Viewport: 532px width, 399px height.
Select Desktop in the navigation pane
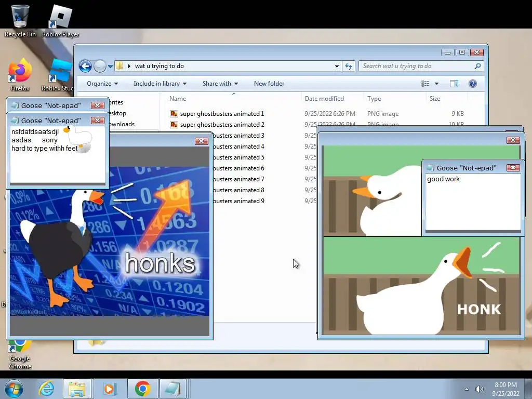tap(118, 113)
